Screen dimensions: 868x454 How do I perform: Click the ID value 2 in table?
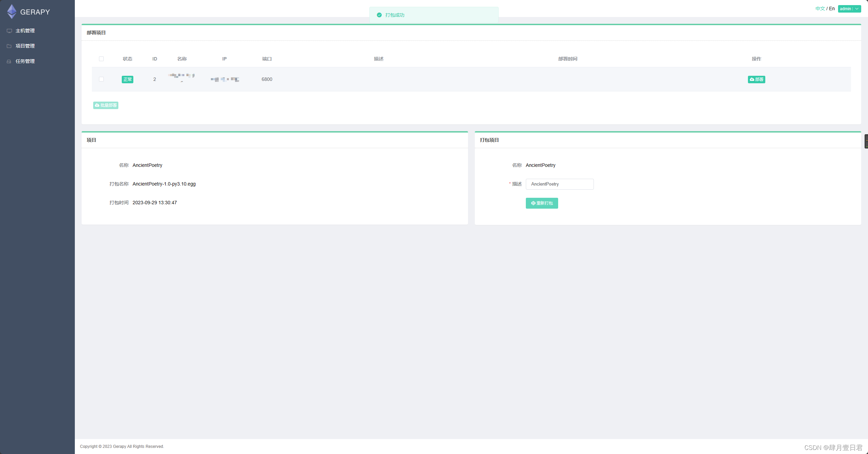click(x=155, y=79)
